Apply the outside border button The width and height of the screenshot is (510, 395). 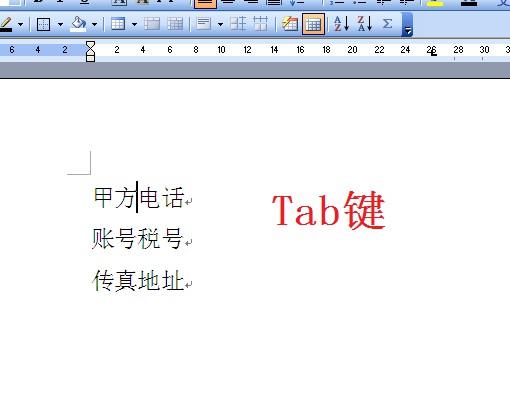43,24
